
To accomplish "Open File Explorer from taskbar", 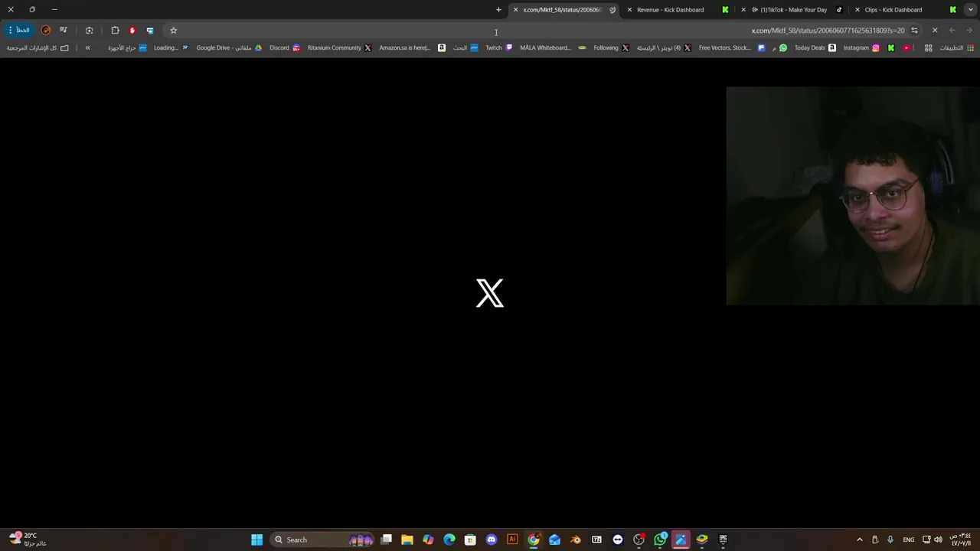I will (x=407, y=540).
